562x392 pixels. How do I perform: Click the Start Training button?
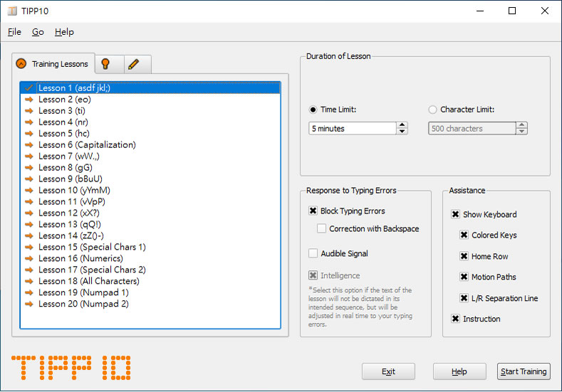point(524,371)
